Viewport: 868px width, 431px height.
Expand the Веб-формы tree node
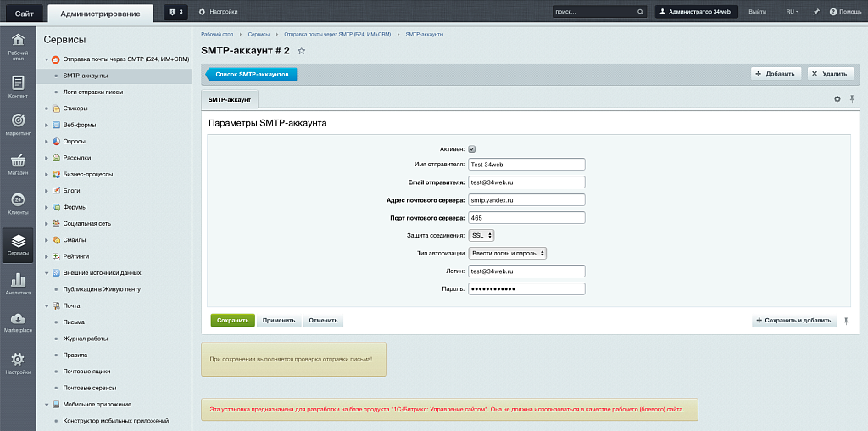(46, 125)
